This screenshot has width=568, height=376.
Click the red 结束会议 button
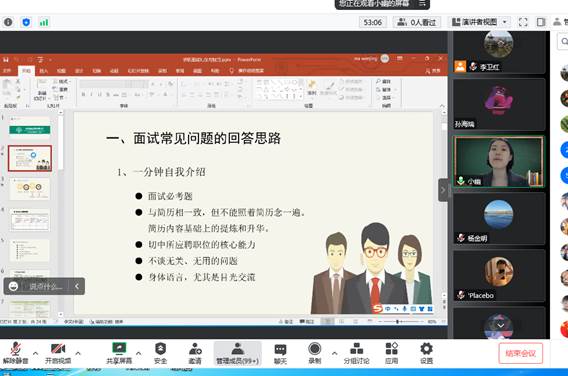click(x=521, y=353)
